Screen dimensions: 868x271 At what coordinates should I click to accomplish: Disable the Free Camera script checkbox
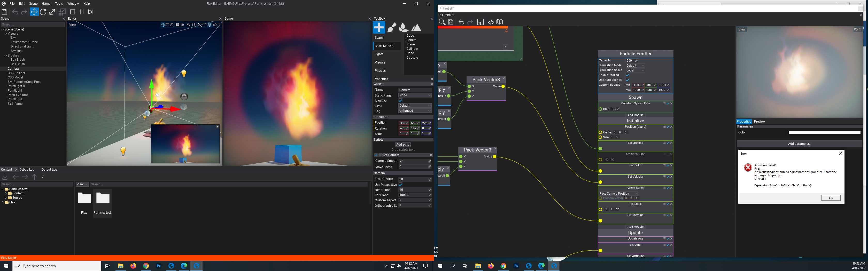pyautogui.click(x=376, y=155)
